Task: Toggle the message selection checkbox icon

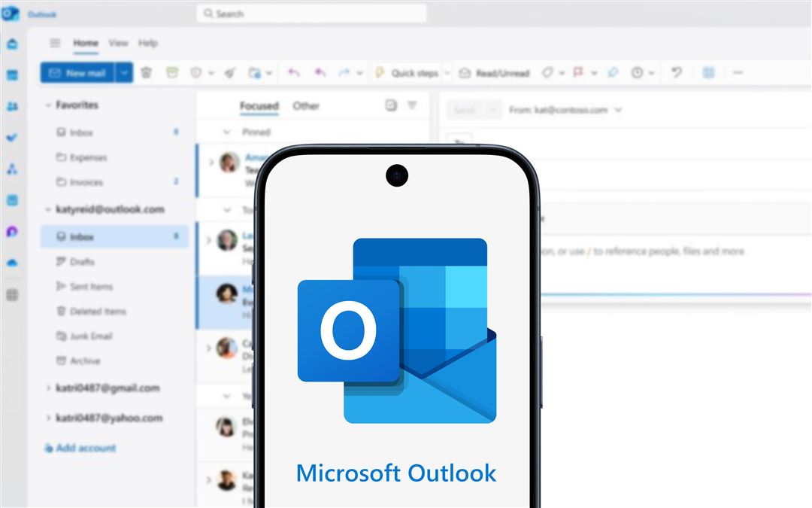Action: [x=390, y=105]
